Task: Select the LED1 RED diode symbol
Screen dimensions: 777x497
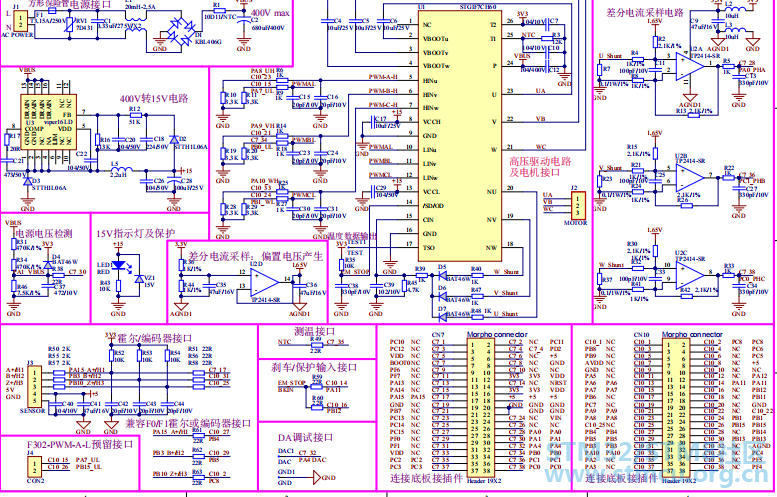Action: click(x=119, y=265)
